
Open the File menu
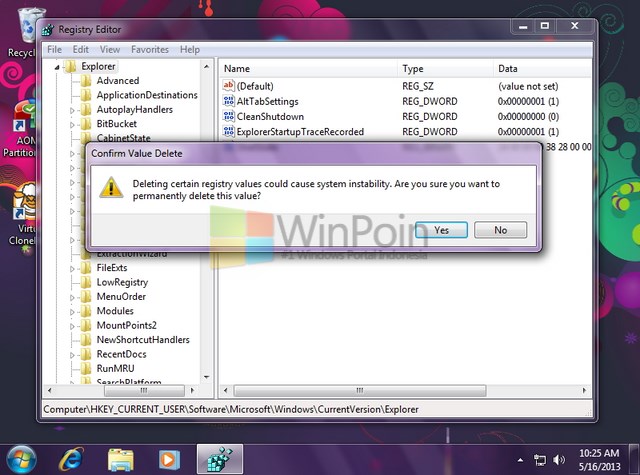[54, 50]
